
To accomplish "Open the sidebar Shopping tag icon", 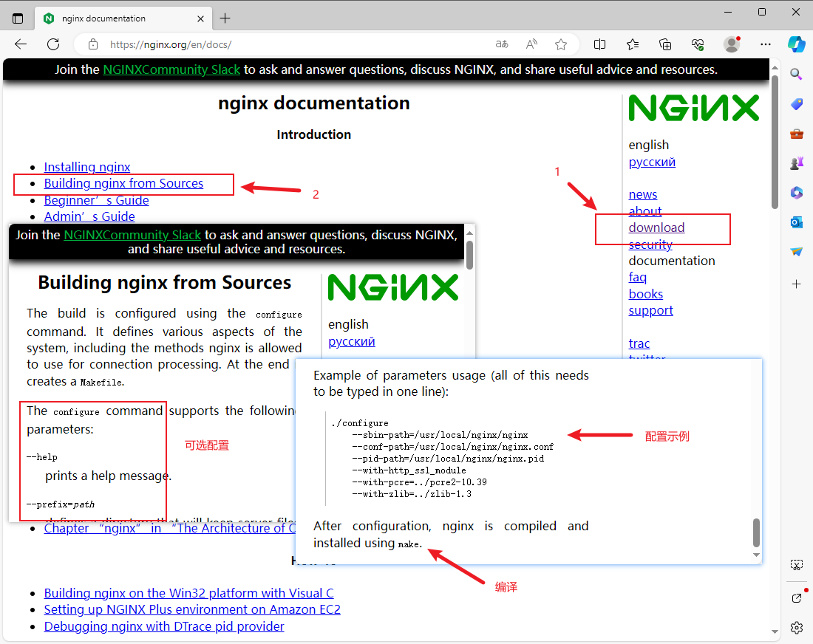I will coord(797,104).
